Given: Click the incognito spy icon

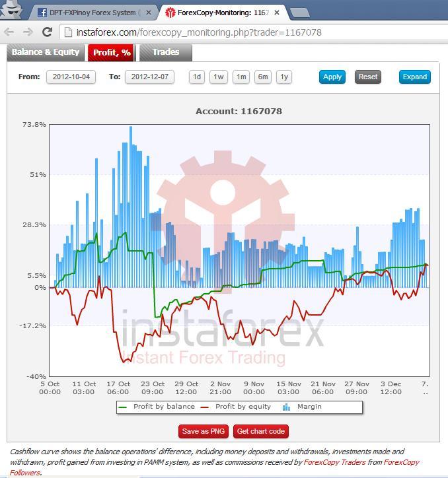Looking at the screenshot, I should tap(11, 9).
